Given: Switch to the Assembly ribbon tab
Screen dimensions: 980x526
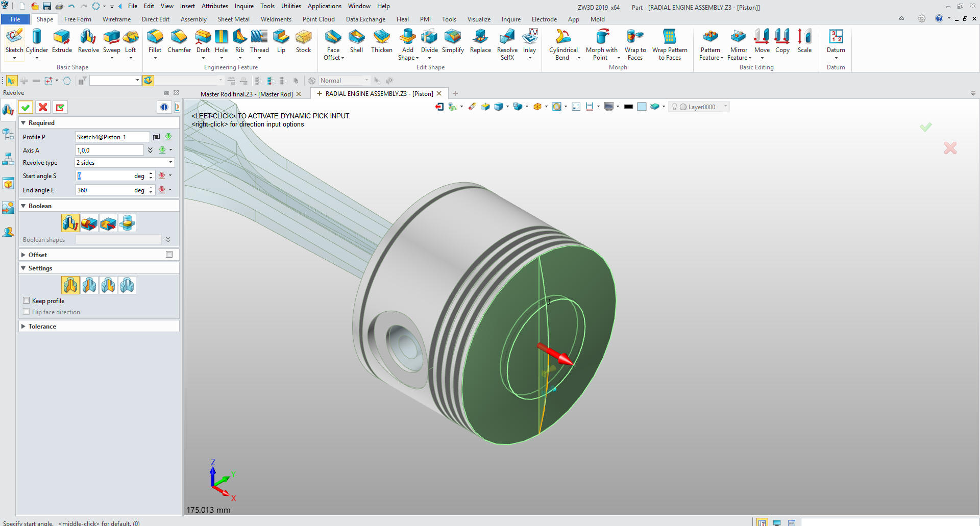Looking at the screenshot, I should [x=193, y=19].
